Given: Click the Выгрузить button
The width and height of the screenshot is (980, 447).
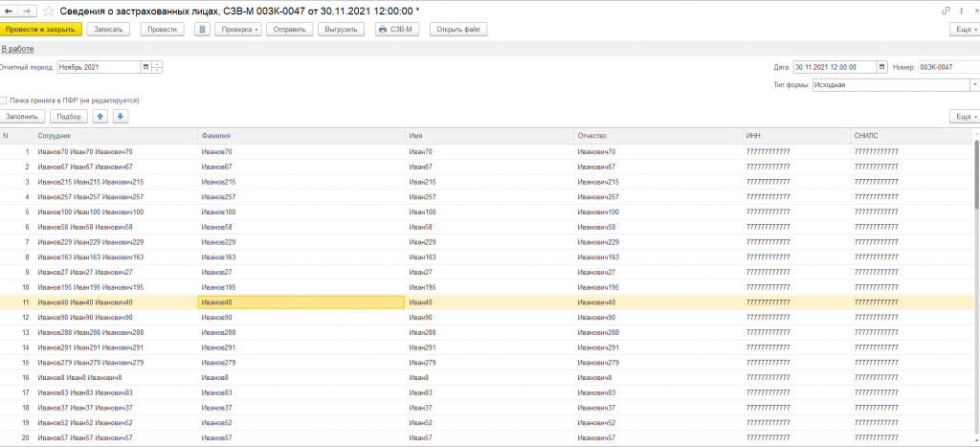Looking at the screenshot, I should (x=341, y=30).
